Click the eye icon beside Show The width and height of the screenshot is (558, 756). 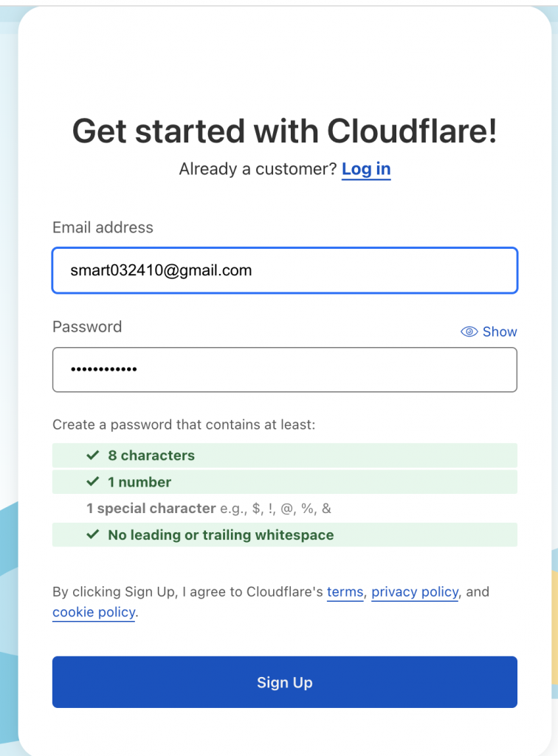point(469,331)
